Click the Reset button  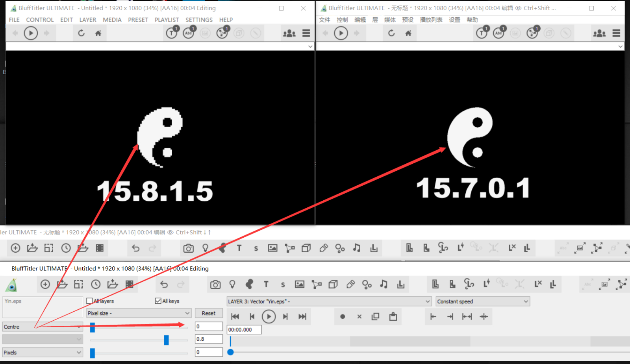[x=209, y=313]
